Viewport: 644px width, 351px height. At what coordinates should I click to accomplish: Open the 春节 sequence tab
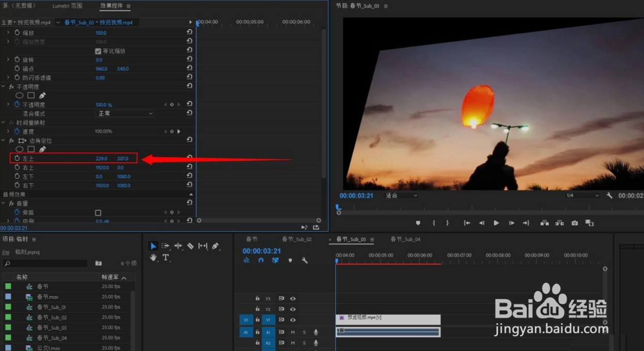tap(252, 239)
